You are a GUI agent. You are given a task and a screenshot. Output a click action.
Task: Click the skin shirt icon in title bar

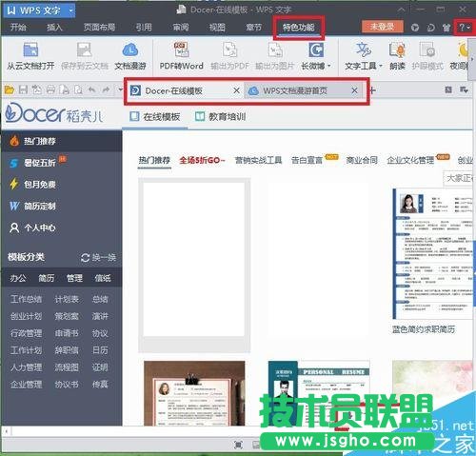pyautogui.click(x=446, y=28)
